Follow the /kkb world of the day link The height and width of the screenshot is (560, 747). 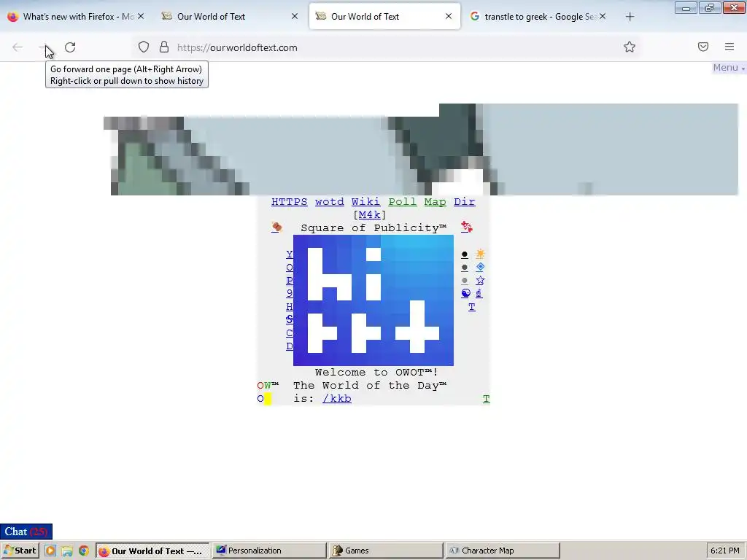pyautogui.click(x=337, y=399)
